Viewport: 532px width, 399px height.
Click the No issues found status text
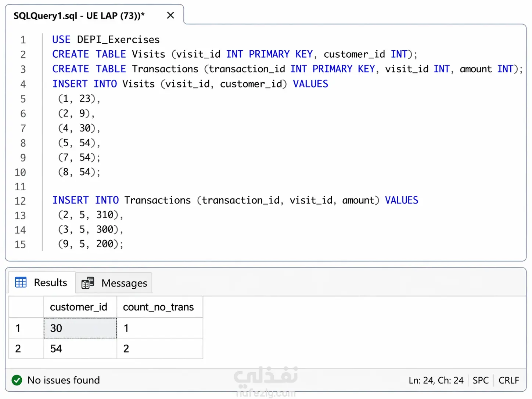64,380
